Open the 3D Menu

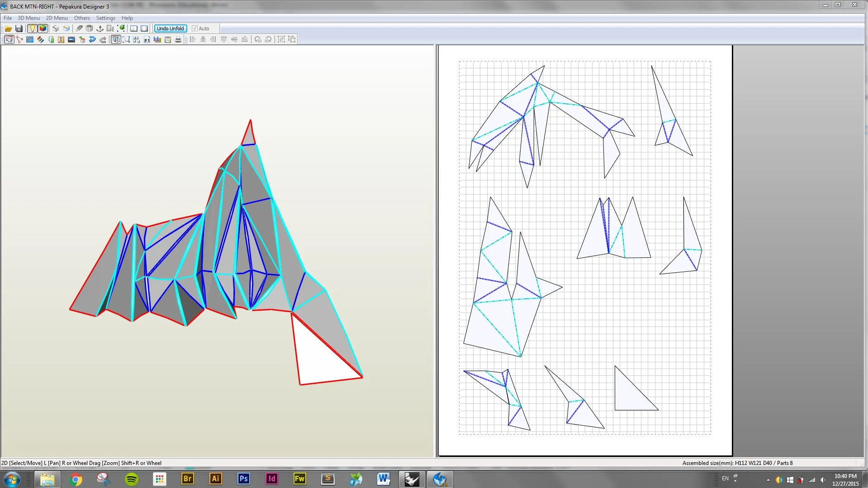coord(28,18)
